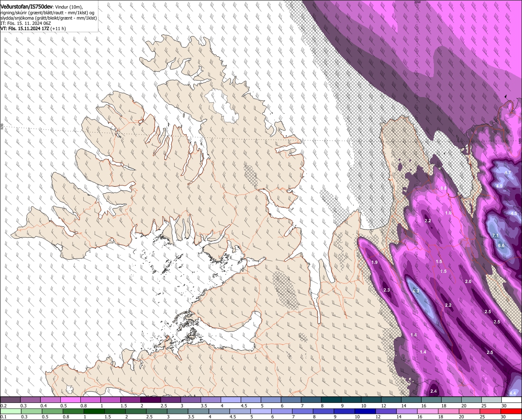Click the medium blue 8 swatch in lower legend
522x420 pixels.
coord(323,411)
